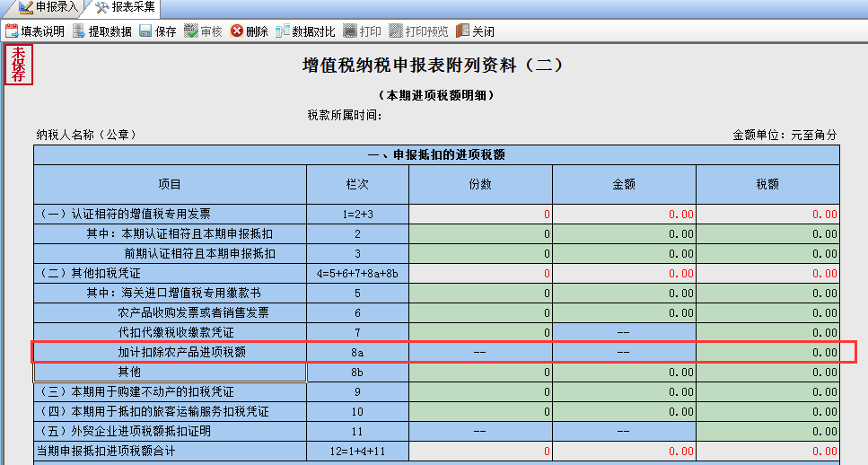
Task: Edit row 8a 税额 field
Action: click(x=767, y=353)
